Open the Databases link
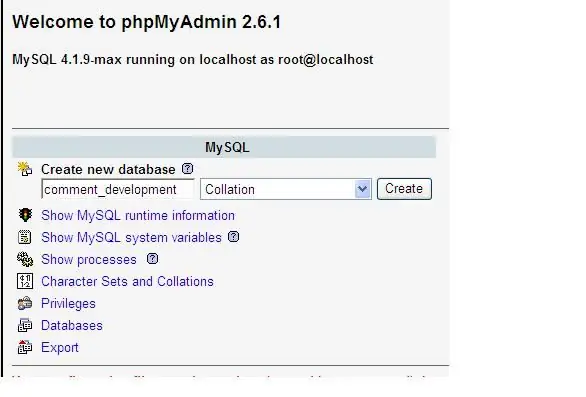Viewport: 586px width, 397px height. [x=72, y=326]
